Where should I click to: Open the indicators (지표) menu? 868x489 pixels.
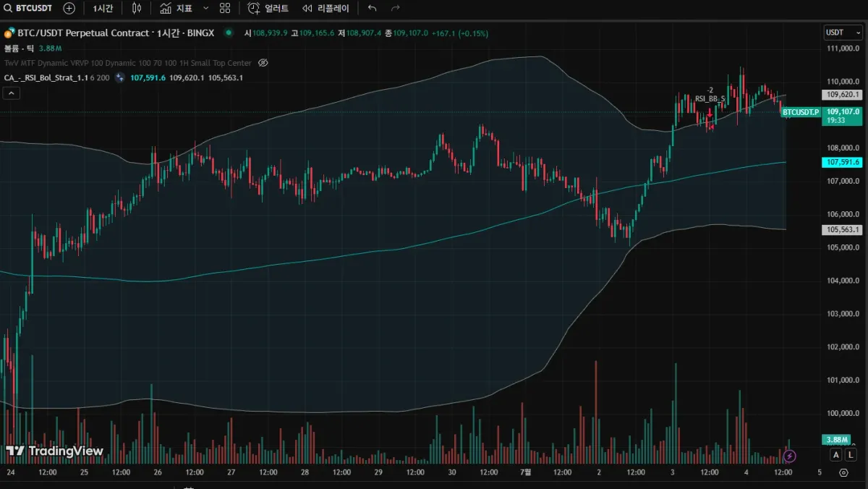pyautogui.click(x=176, y=9)
